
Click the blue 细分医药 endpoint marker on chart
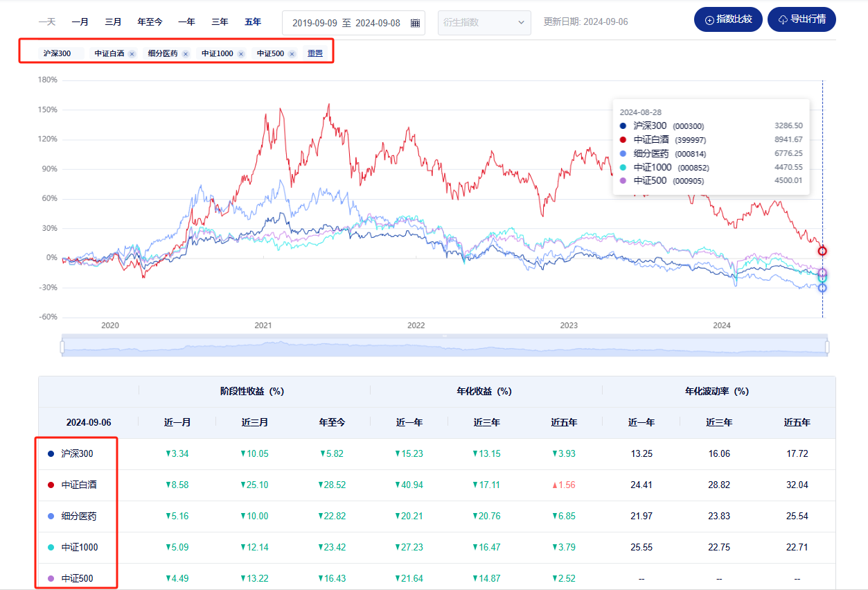pyautogui.click(x=822, y=288)
